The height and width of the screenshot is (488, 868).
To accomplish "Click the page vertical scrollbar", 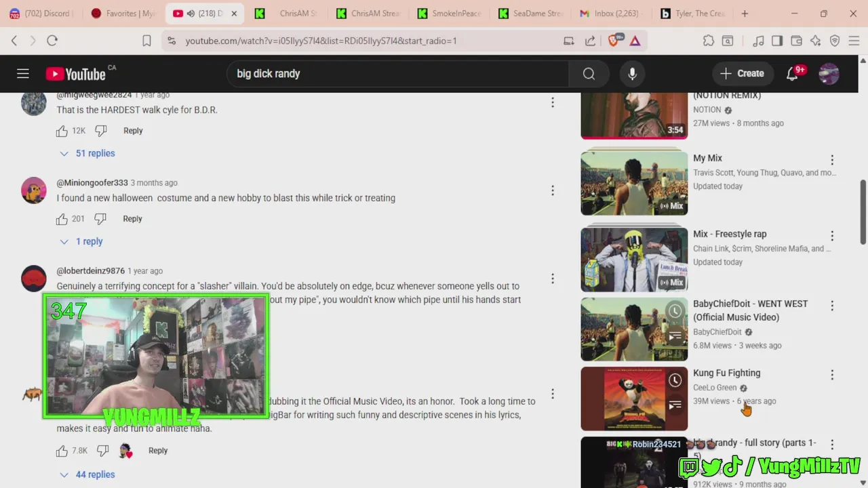I will [x=863, y=211].
